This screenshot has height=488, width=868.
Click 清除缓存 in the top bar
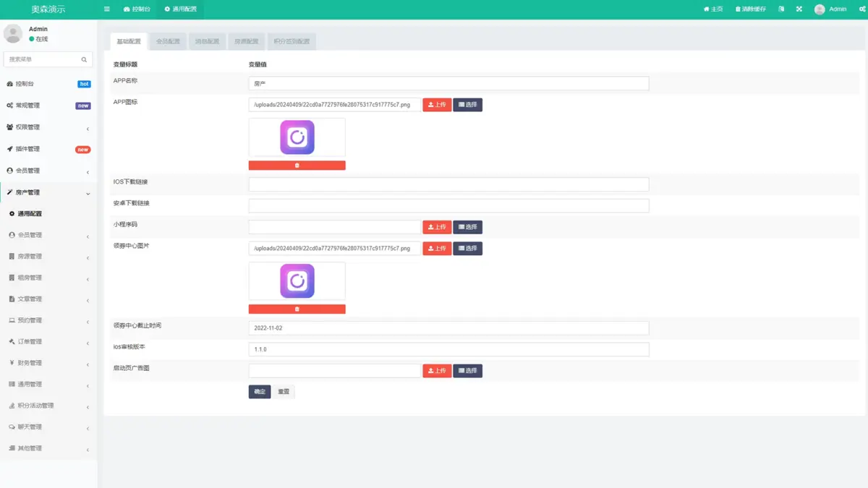click(750, 9)
